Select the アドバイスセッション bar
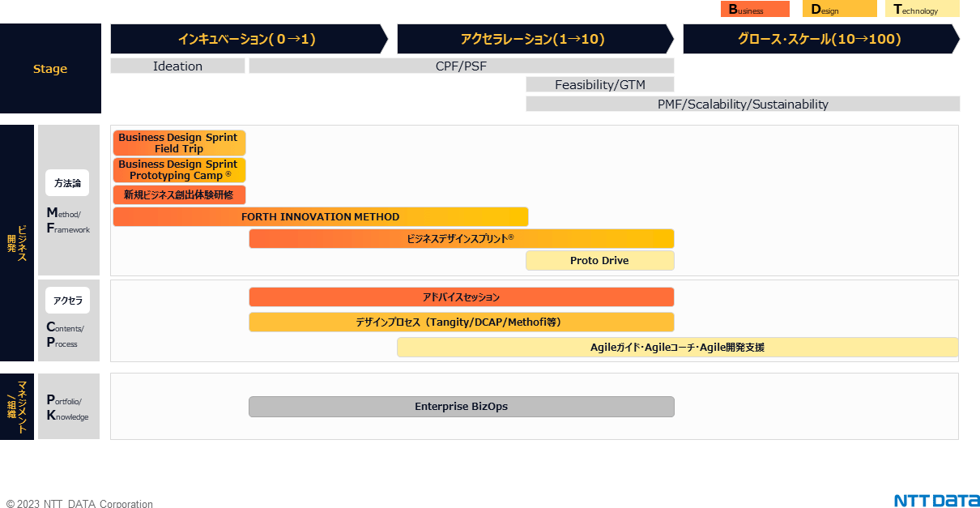 tap(462, 297)
